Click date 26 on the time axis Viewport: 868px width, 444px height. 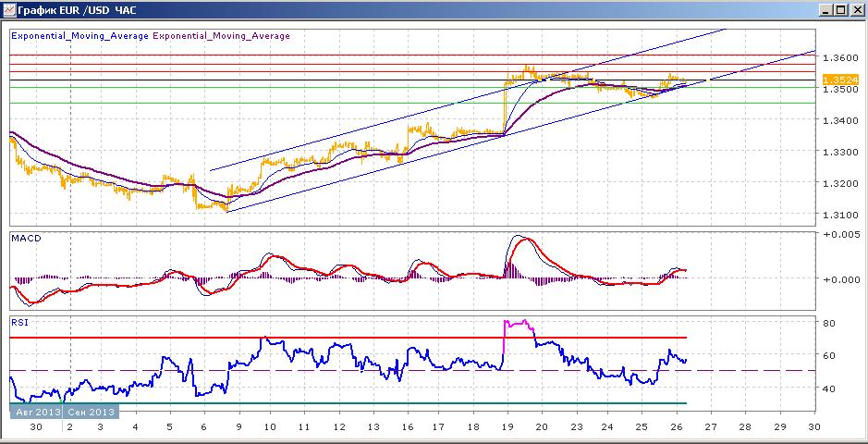pos(677,427)
